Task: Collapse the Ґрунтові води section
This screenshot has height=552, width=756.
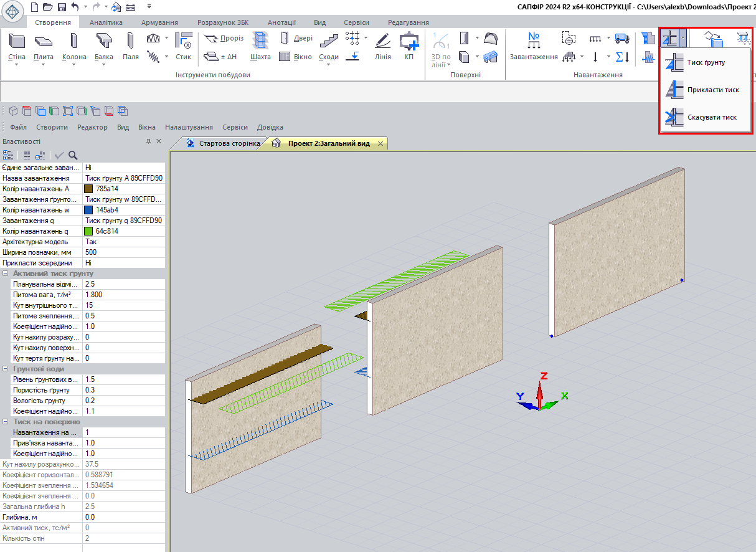Action: pos(6,369)
